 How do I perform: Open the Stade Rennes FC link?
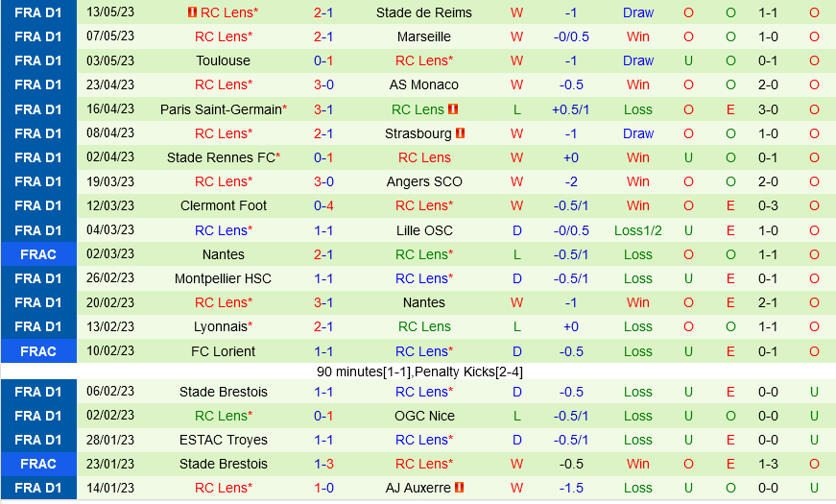tap(221, 157)
